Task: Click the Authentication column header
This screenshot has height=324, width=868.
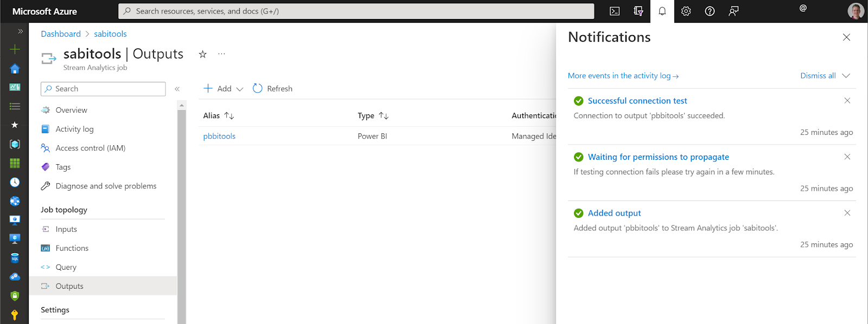Action: pos(534,115)
